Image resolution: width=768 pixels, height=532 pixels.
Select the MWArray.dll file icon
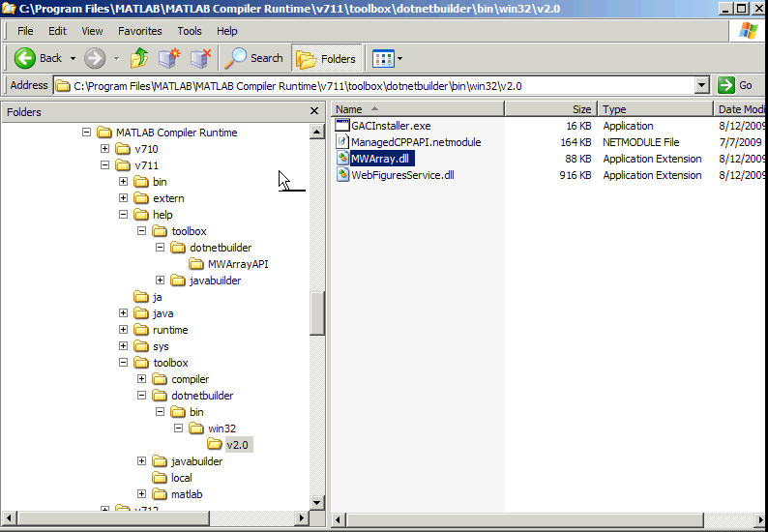click(342, 159)
